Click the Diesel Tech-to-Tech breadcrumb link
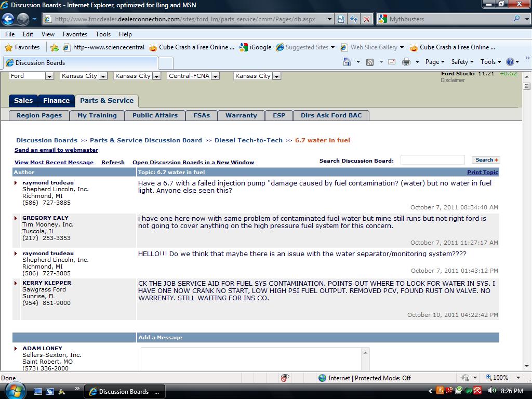This screenshot has width=532, height=399. (248, 140)
